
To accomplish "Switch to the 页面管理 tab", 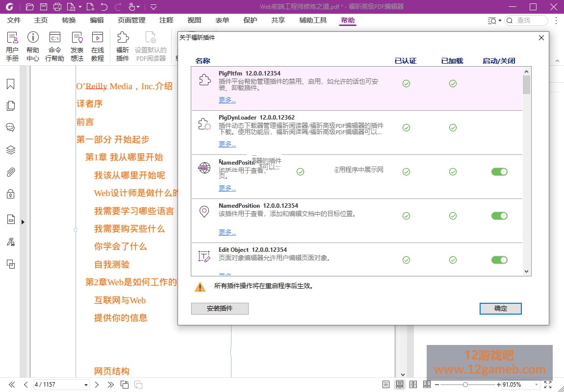I will [x=131, y=20].
